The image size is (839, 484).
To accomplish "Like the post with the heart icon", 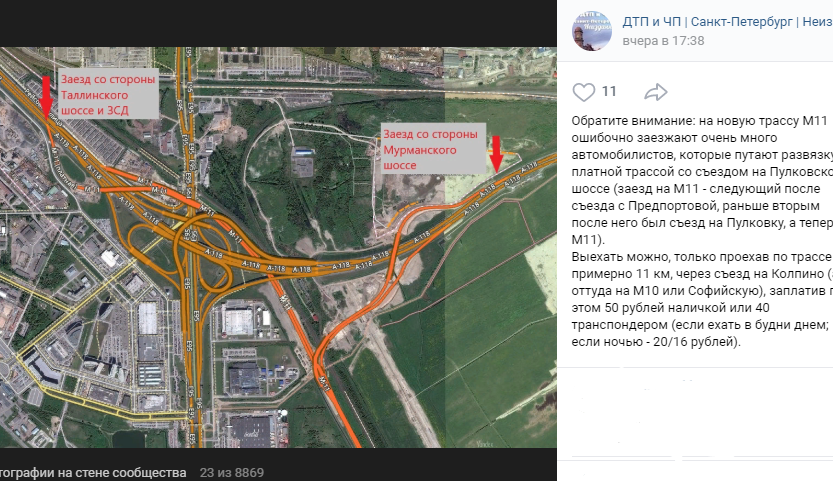I will point(583,92).
